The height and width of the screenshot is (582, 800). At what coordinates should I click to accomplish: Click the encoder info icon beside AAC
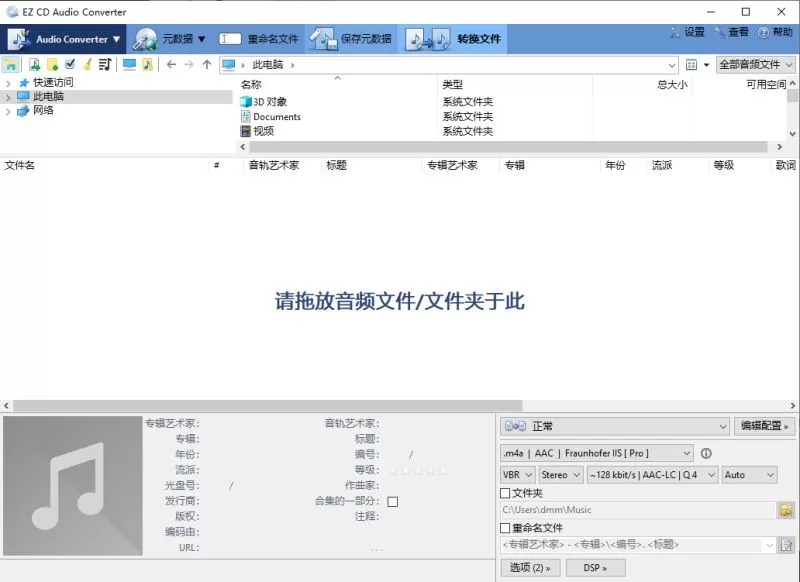click(707, 453)
